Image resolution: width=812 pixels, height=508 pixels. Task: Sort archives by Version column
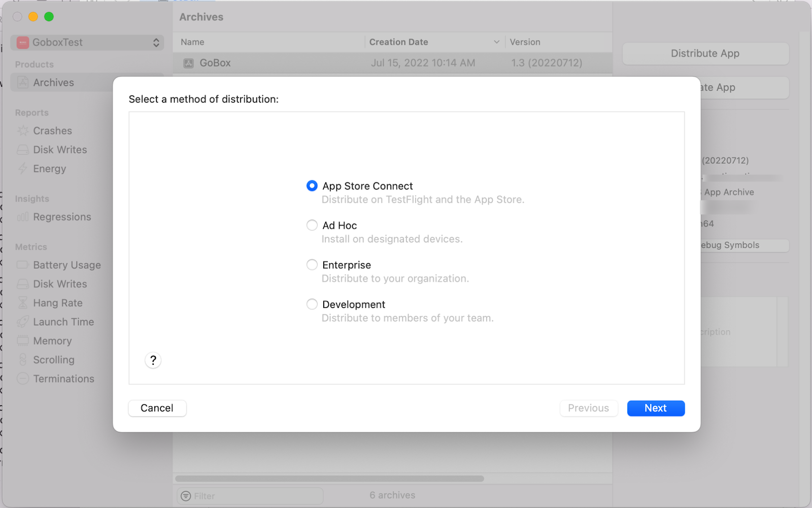pos(558,42)
